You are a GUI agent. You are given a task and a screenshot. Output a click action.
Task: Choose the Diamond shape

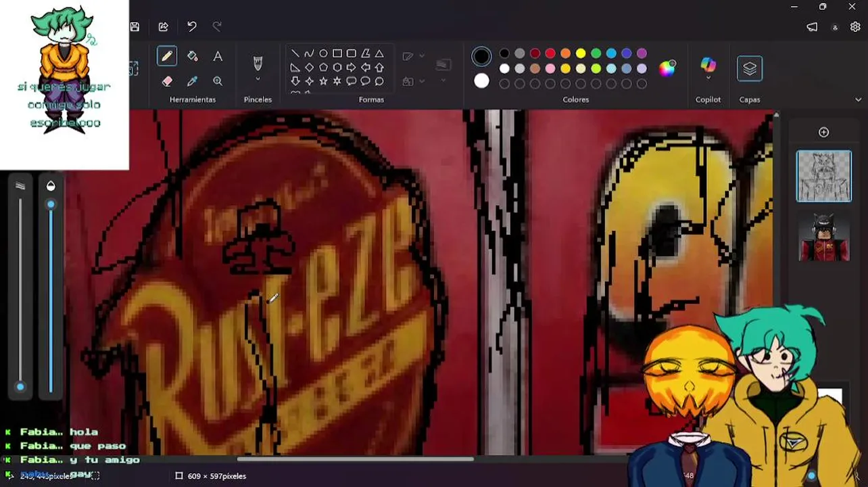[x=309, y=68]
